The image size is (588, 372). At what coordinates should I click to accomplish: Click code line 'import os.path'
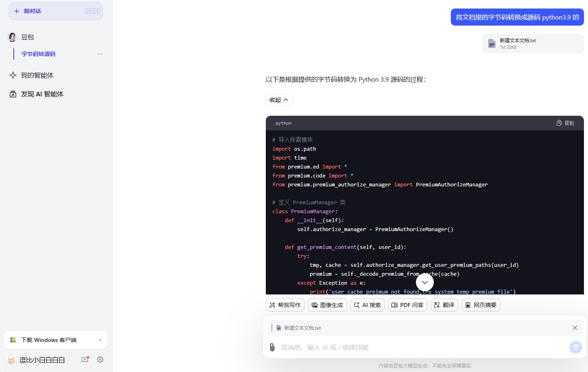point(294,149)
